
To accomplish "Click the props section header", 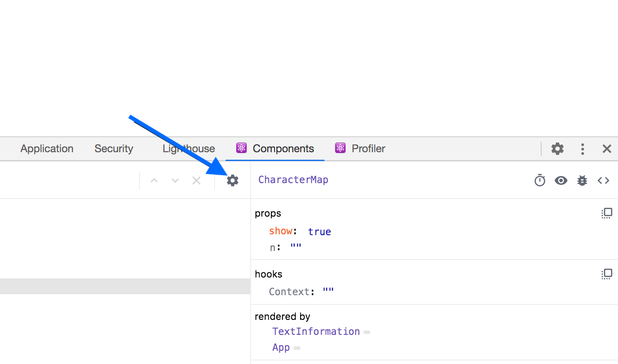I will pyautogui.click(x=268, y=214).
